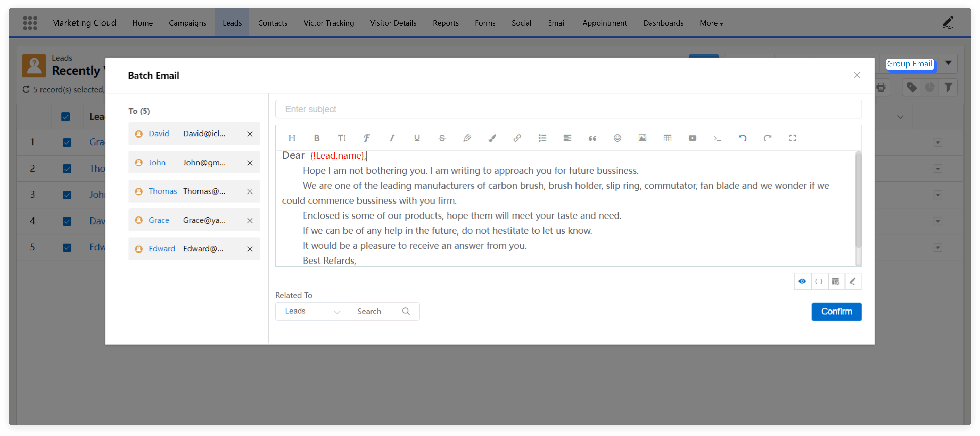Click the Confirm button
Viewport: 980px width, 436px height.
point(836,311)
